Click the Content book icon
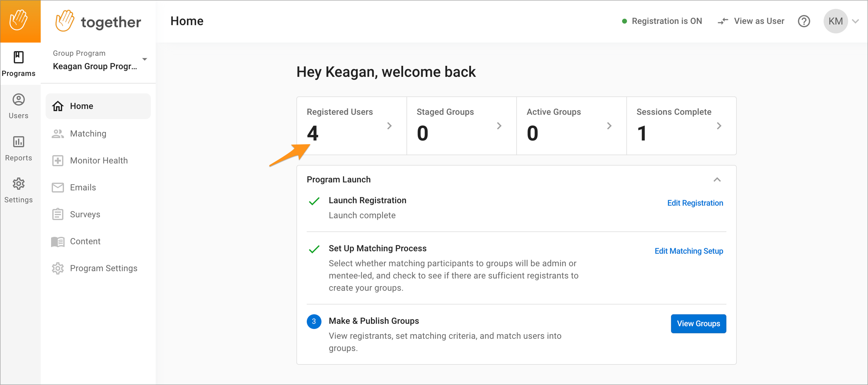The height and width of the screenshot is (385, 868). pos(58,241)
